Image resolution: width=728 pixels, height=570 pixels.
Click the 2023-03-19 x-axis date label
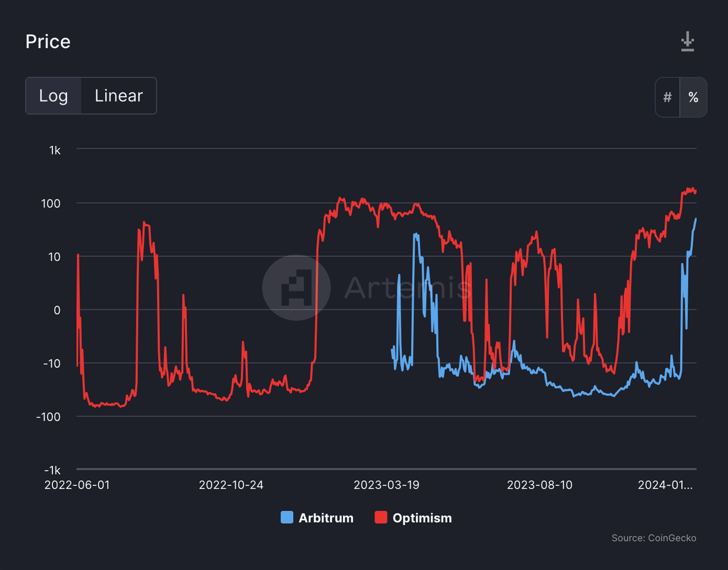pyautogui.click(x=386, y=485)
